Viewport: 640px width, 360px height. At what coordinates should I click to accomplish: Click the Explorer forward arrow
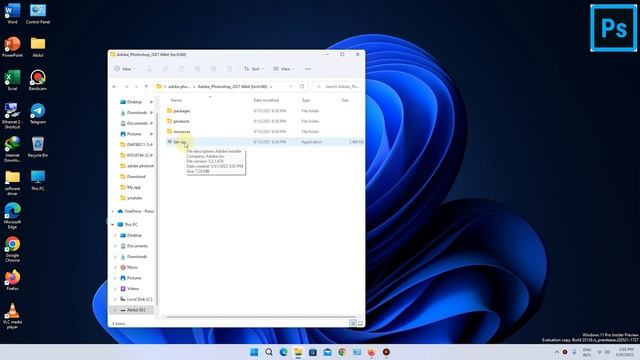pyautogui.click(x=127, y=87)
